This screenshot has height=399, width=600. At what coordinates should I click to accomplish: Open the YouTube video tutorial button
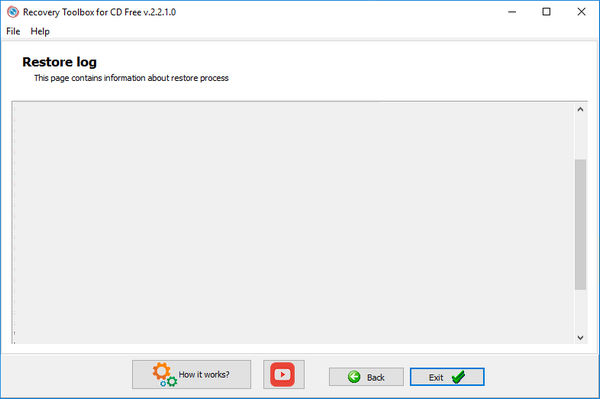pyautogui.click(x=284, y=375)
